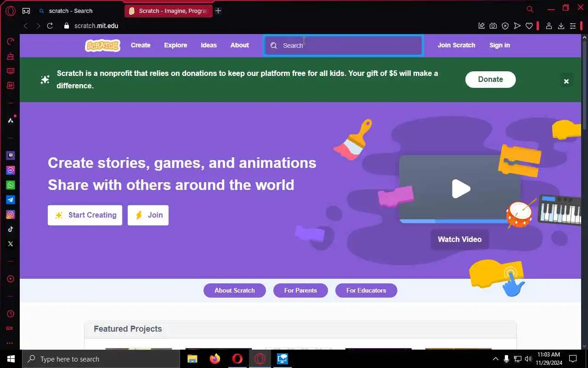
Task: Open the Explore menu item
Action: pos(175,45)
